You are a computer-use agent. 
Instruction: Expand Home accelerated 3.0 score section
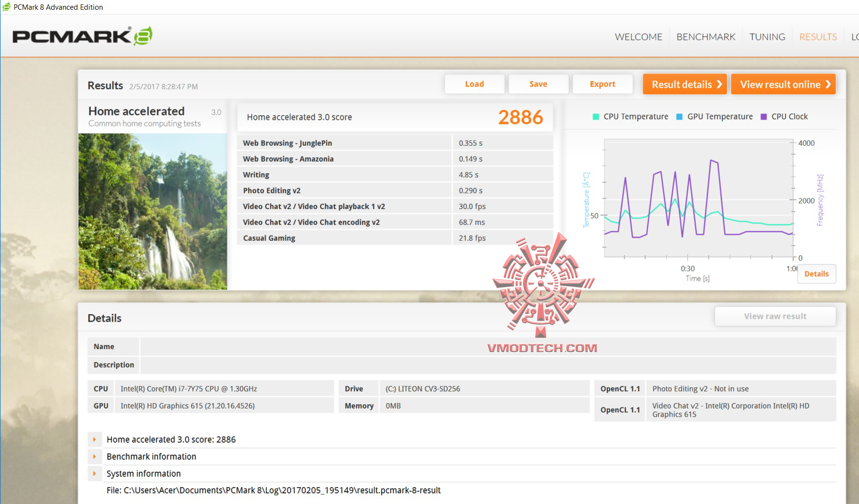95,440
